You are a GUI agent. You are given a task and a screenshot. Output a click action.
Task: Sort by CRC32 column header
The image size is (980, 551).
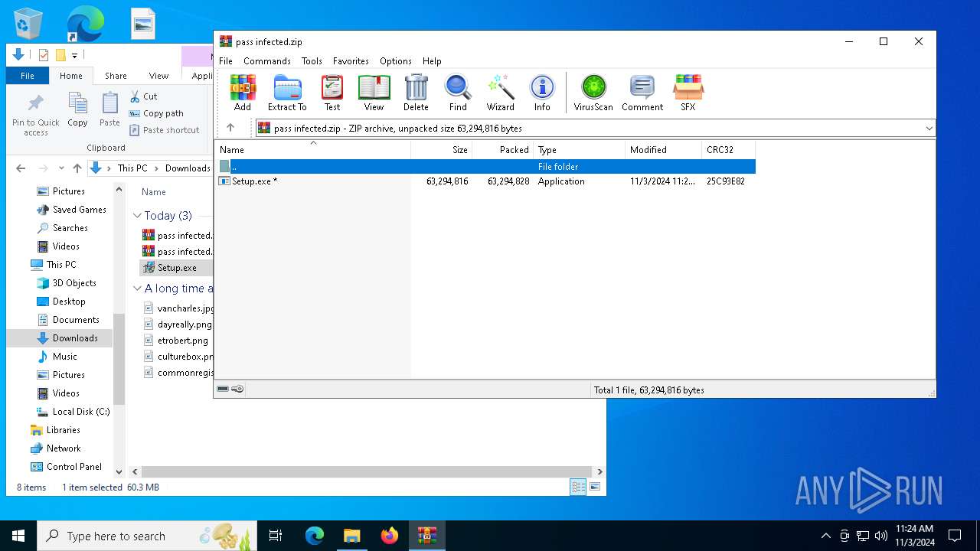click(x=729, y=150)
